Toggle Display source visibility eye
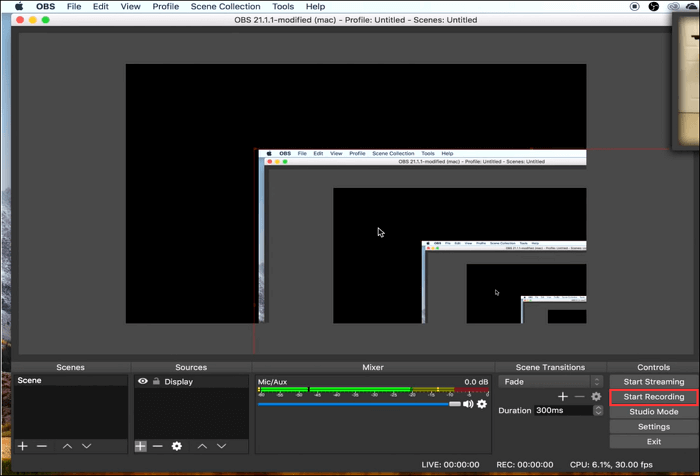700x476 pixels. (x=143, y=381)
